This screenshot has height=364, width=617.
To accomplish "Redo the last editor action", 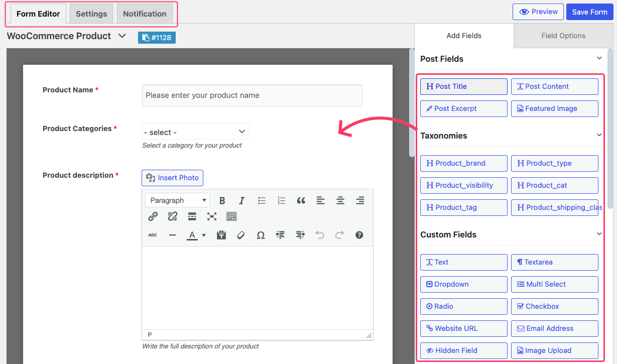I will point(339,235).
